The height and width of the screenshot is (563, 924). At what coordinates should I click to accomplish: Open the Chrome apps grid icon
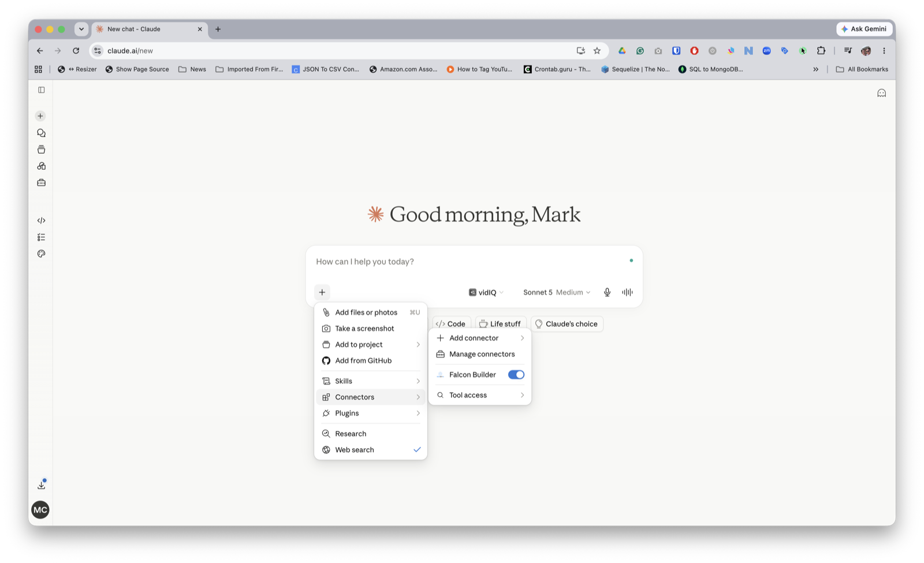click(39, 69)
